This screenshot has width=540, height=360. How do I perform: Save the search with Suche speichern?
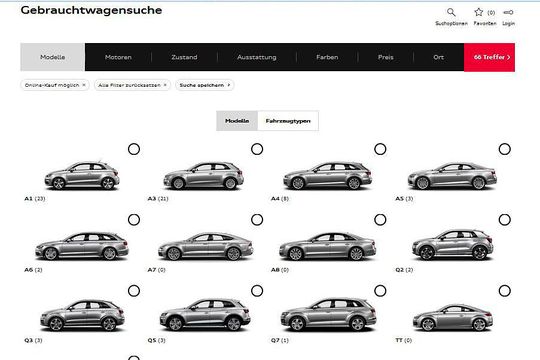[x=205, y=85]
